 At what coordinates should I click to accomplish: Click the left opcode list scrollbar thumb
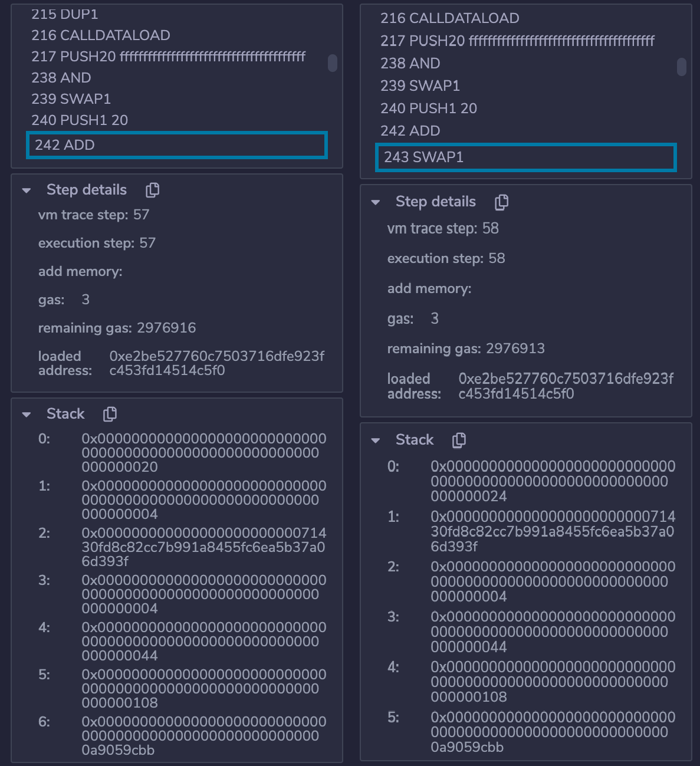pyautogui.click(x=333, y=63)
